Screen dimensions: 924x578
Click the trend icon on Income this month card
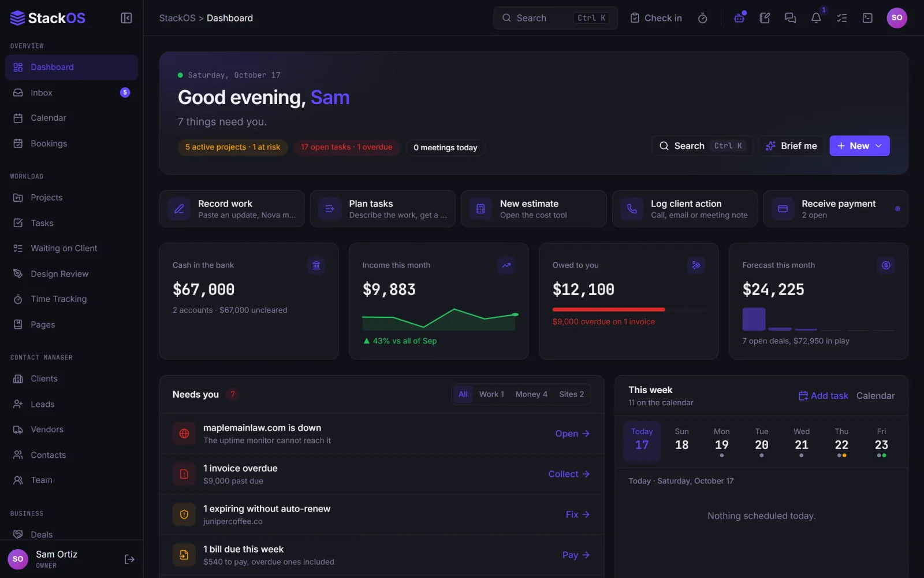pyautogui.click(x=506, y=265)
